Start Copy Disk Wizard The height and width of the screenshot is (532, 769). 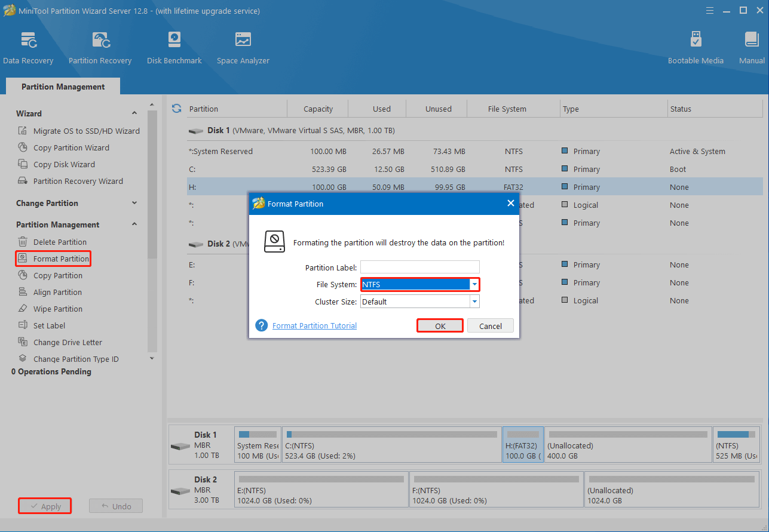pyautogui.click(x=56, y=164)
